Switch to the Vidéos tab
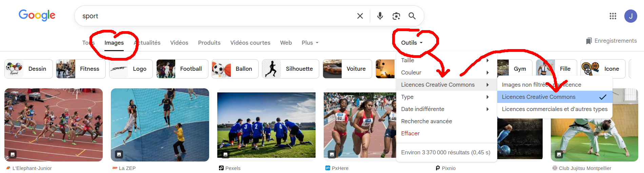Screen dimensions: 644x173 [x=179, y=43]
